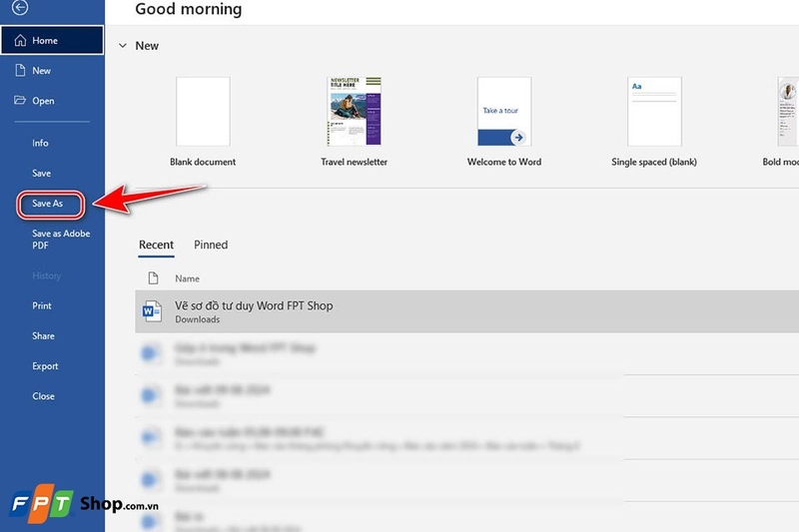The height and width of the screenshot is (532, 799).
Task: Open the Print menu item
Action: (x=42, y=306)
